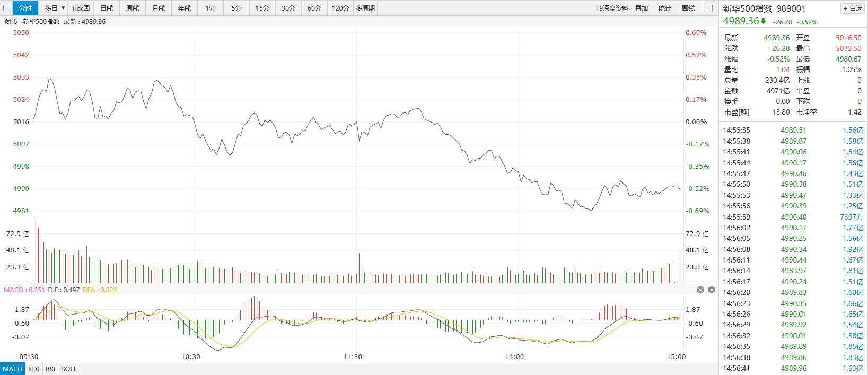Close the MACD indicator panel

pyautogui.click(x=700, y=290)
